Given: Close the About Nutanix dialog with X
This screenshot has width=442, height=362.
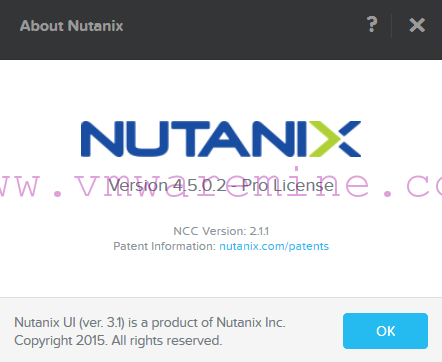Looking at the screenshot, I should tap(417, 25).
